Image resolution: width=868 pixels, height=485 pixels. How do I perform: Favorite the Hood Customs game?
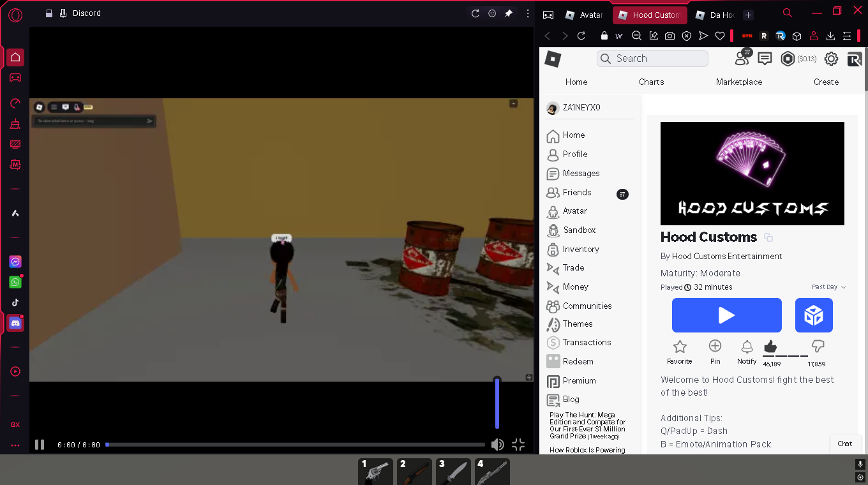[x=680, y=352]
